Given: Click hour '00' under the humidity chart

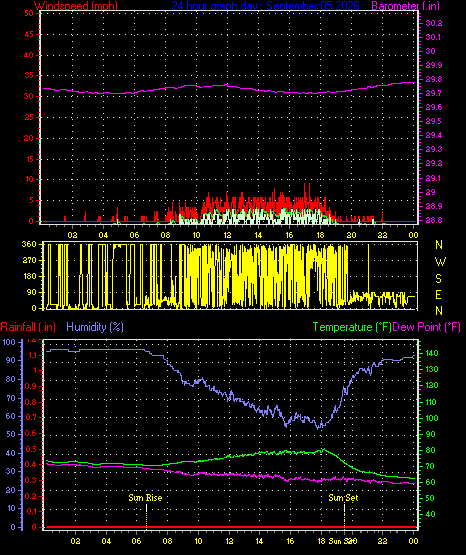Looking at the screenshot, I should [x=413, y=541].
